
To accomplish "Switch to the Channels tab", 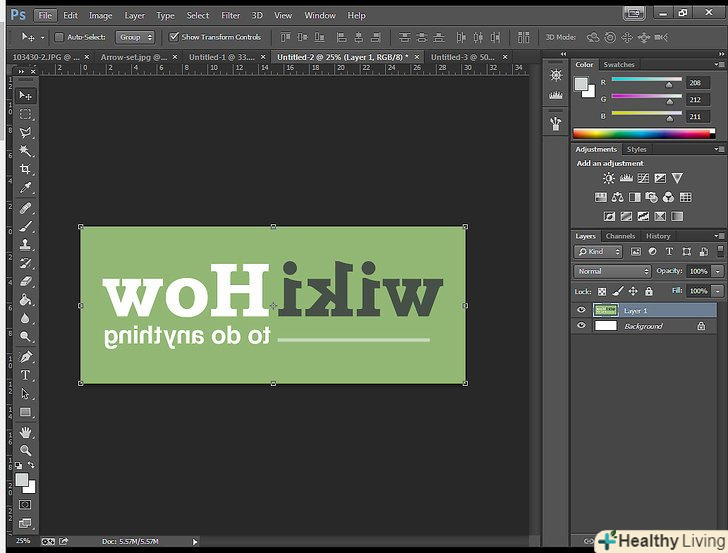I will tap(620, 236).
